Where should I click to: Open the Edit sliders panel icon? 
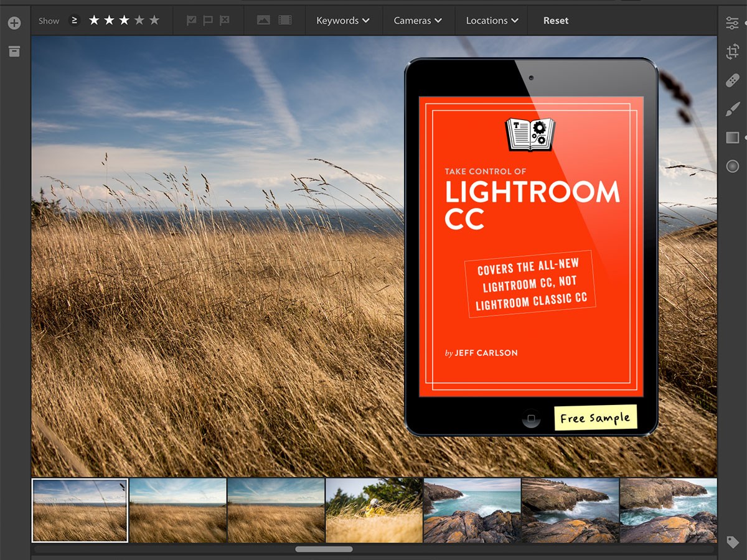[732, 24]
